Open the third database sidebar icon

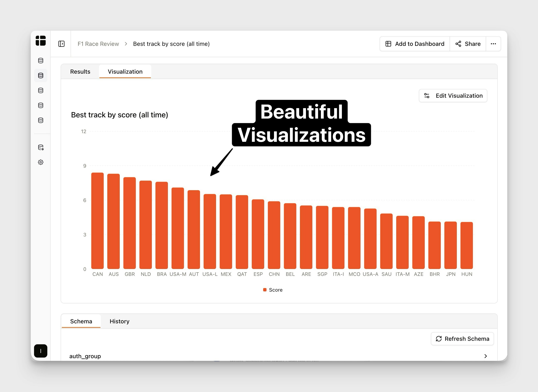pyautogui.click(x=41, y=90)
